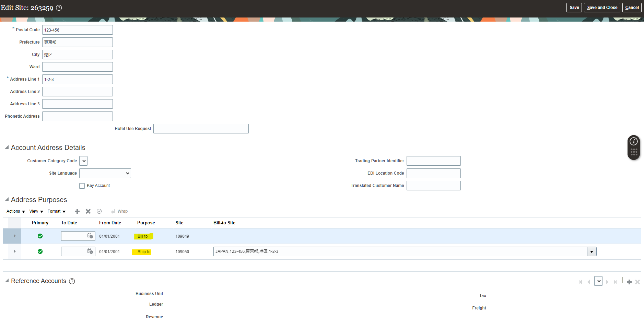Click the From Date column header
This screenshot has width=644, height=318.
[x=110, y=223]
